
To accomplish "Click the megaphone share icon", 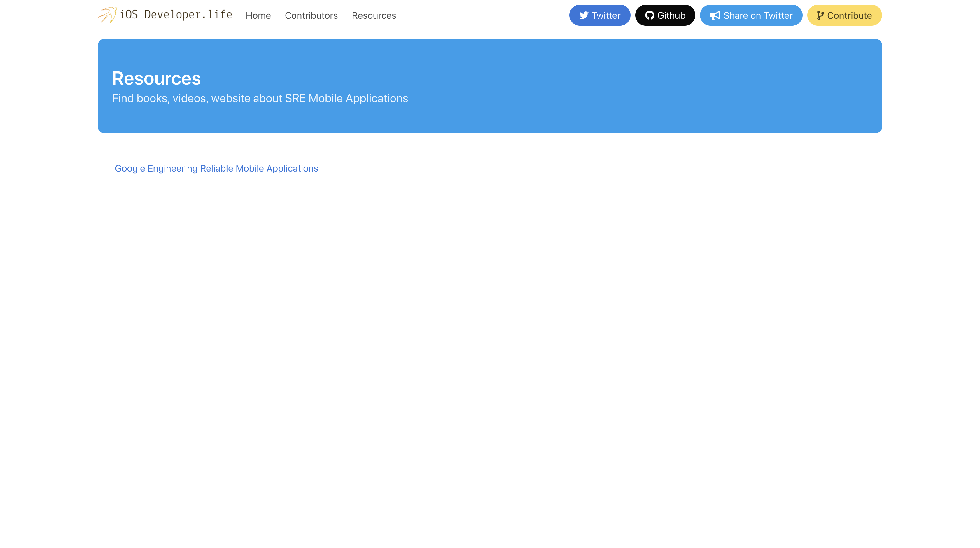I will pyautogui.click(x=715, y=15).
